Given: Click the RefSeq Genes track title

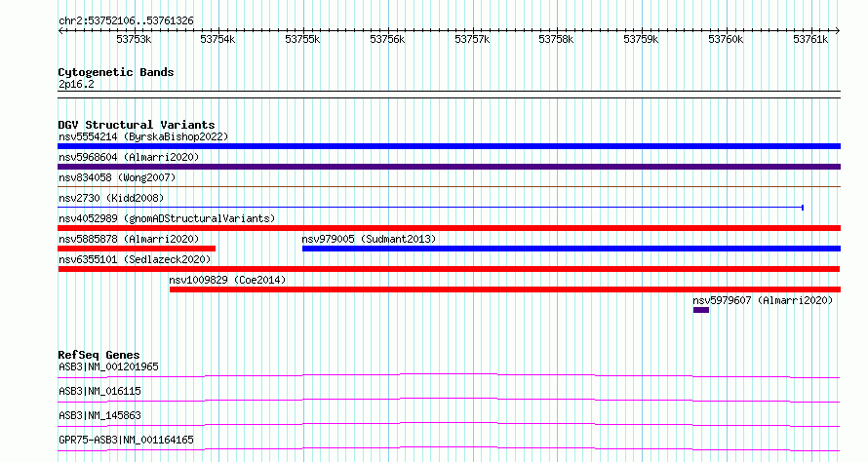Looking at the screenshot, I should (x=99, y=355).
